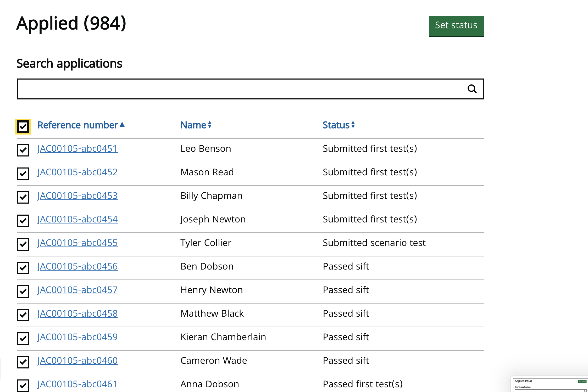Viewport: 588px width, 392px height.
Task: Open application JAC00105-abc0453
Action: coord(77,196)
